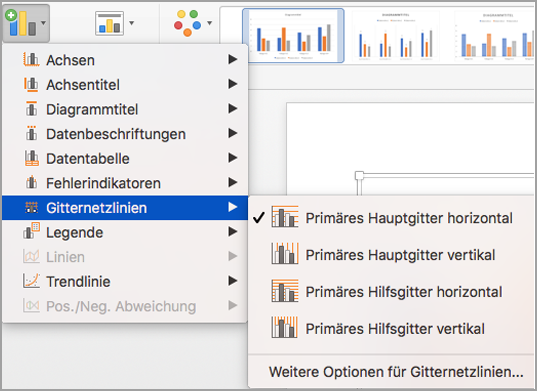537x391 pixels.
Task: Open the Fehlerindikatoren menu entry
Action: coord(125,183)
